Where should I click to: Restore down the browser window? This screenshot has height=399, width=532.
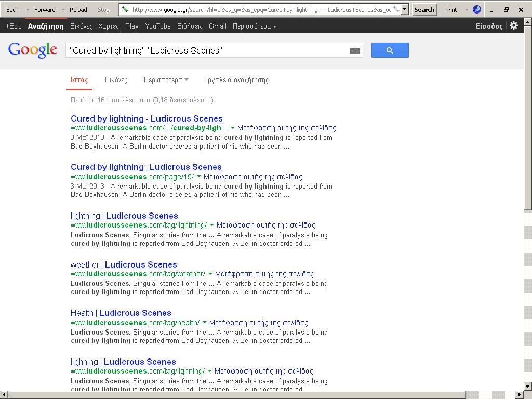(506, 10)
